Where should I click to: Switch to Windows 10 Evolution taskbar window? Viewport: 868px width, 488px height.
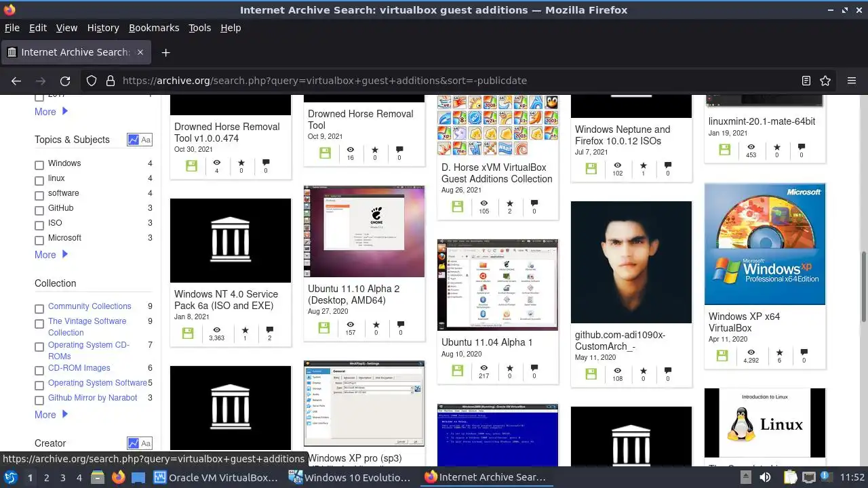[x=350, y=477]
